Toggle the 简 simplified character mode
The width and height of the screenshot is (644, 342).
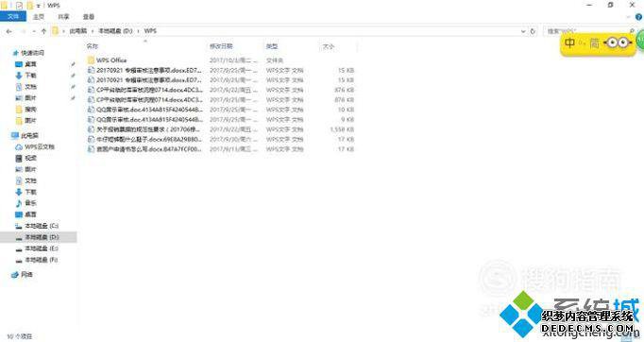(594, 43)
